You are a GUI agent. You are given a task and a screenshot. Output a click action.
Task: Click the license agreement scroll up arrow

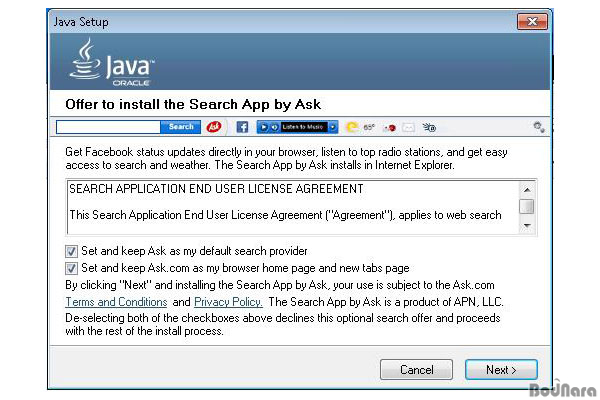(527, 189)
